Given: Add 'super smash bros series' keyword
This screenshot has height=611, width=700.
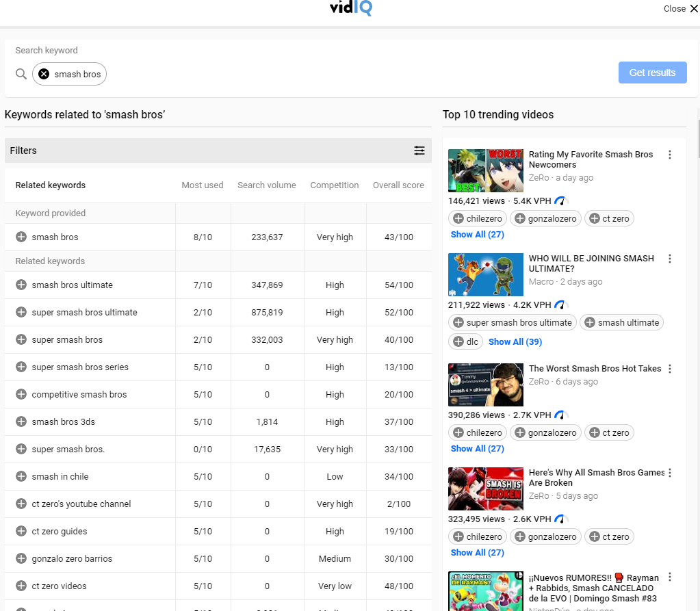Looking at the screenshot, I should click(x=21, y=367).
